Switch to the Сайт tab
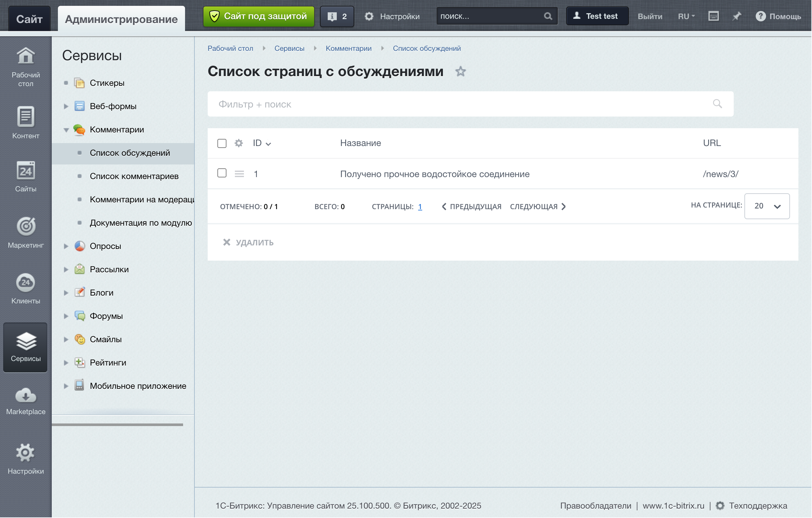The image size is (812, 518). pos(29,19)
